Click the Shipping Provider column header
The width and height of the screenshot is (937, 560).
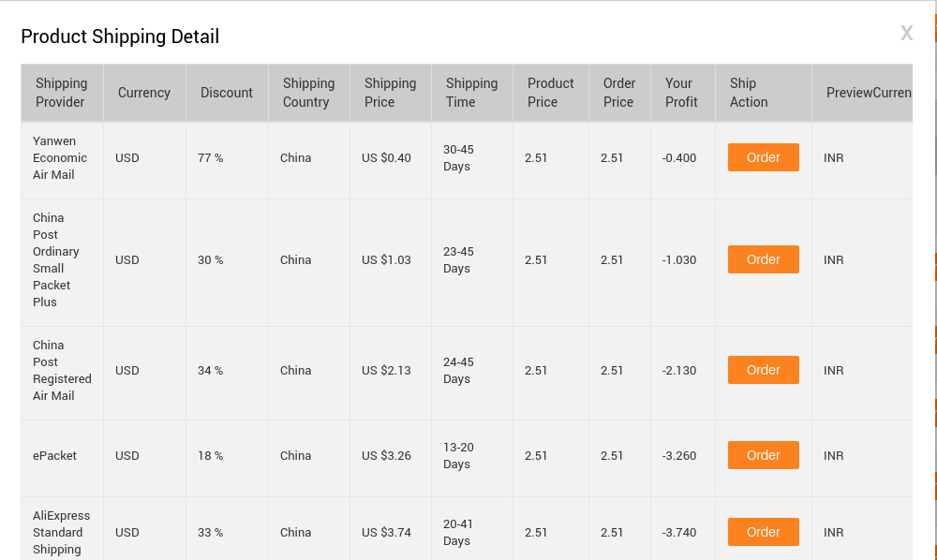point(62,93)
